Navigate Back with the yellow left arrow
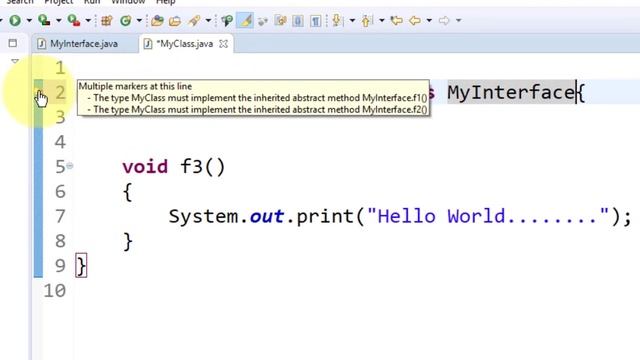The width and height of the screenshot is (640, 360). coord(415,20)
